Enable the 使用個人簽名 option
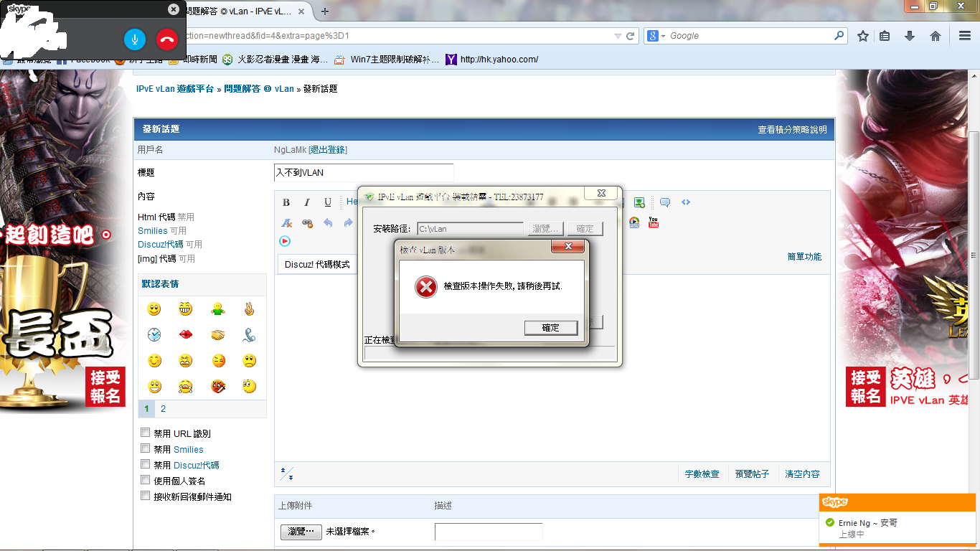Image resolution: width=980 pixels, height=551 pixels. (x=146, y=480)
